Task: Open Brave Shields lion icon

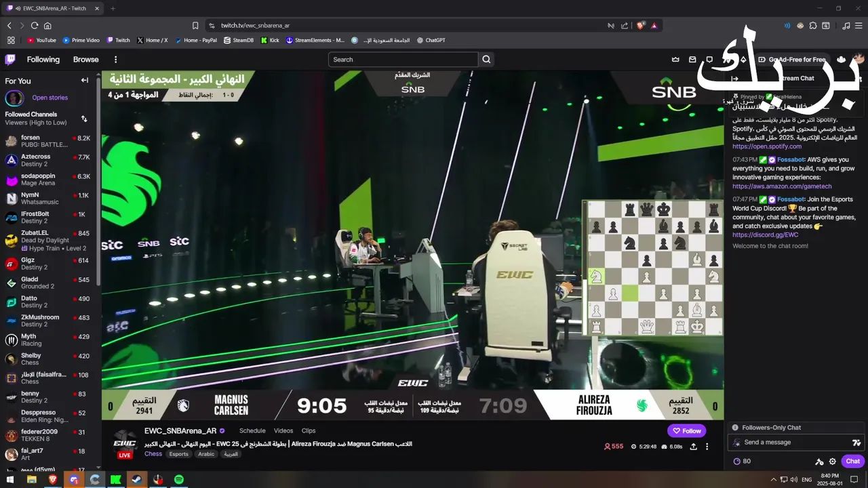Action: pos(640,26)
